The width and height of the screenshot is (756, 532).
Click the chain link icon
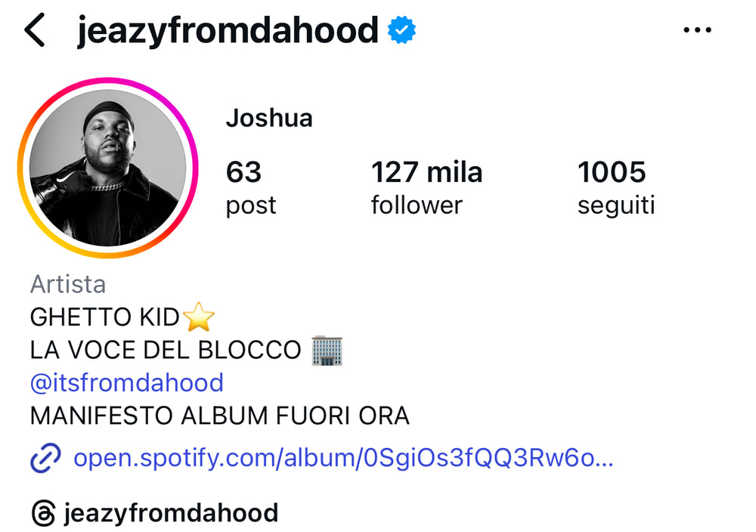pyautogui.click(x=45, y=458)
